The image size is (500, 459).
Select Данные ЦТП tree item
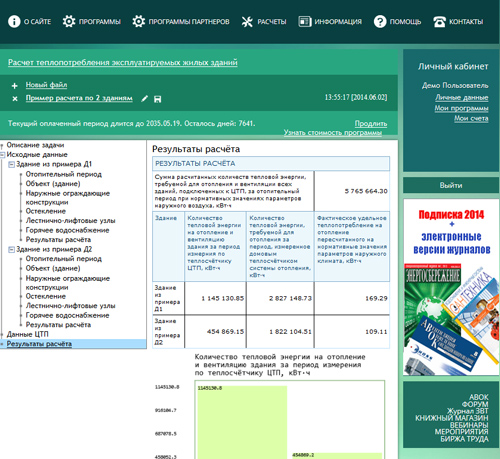(27, 334)
